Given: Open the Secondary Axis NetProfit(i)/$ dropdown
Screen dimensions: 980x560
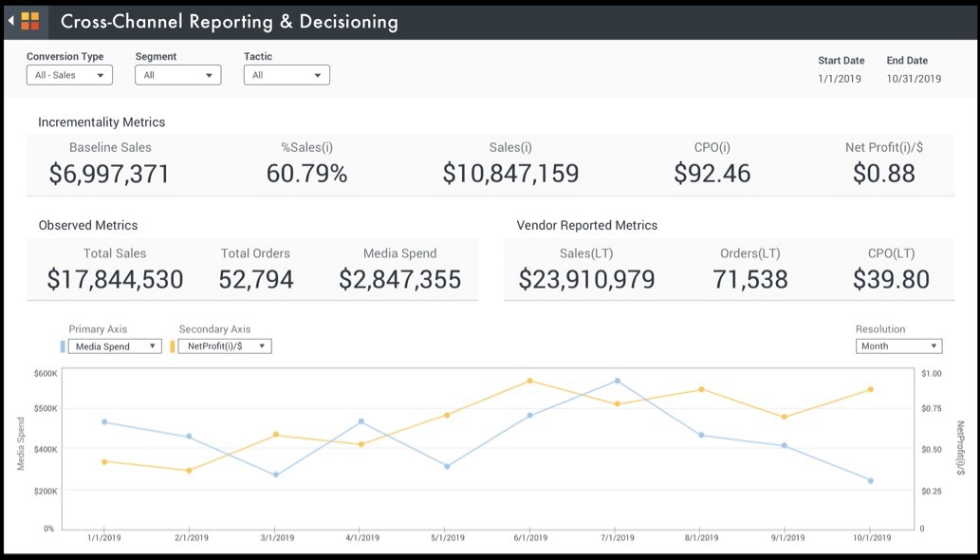Looking at the screenshot, I should point(225,346).
